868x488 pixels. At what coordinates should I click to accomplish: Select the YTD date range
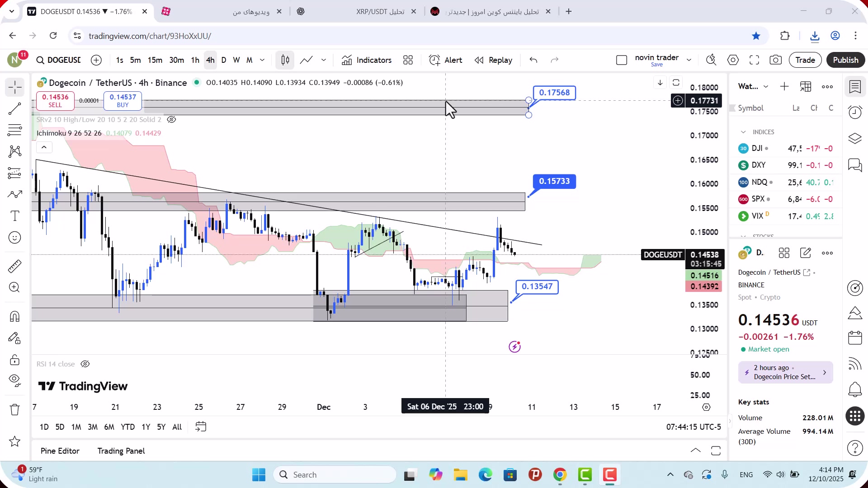point(127,427)
